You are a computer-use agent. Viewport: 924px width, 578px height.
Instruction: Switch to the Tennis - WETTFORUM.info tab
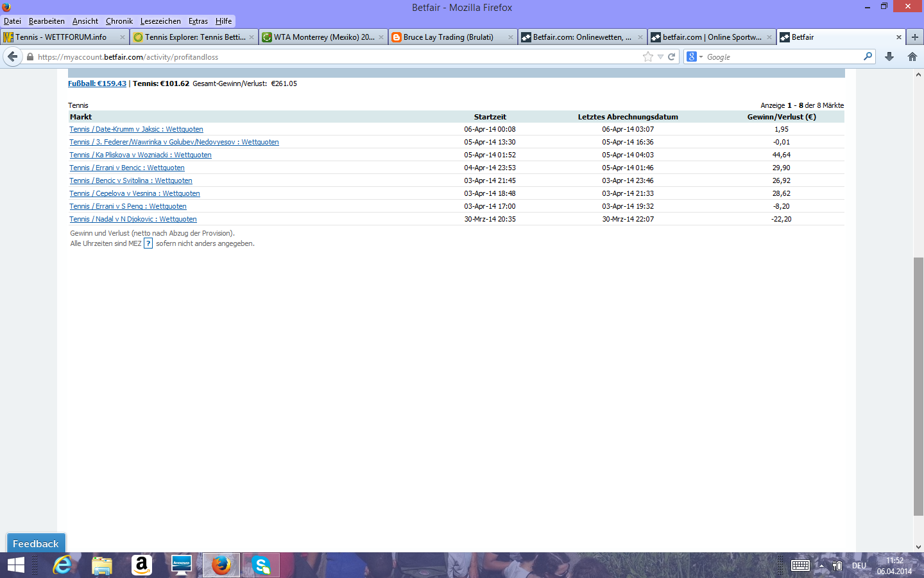point(65,37)
